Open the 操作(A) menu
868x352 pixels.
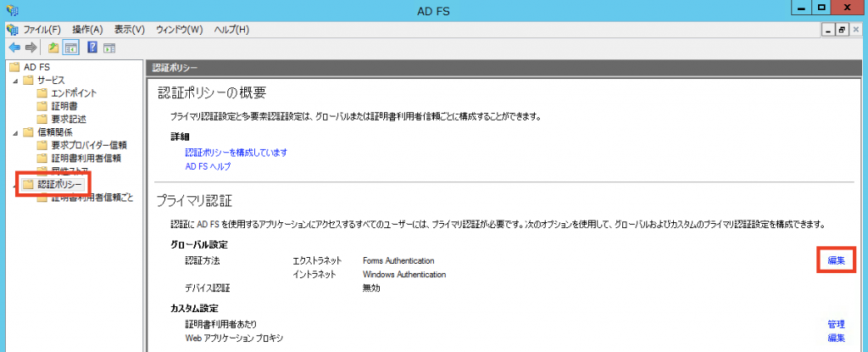click(x=87, y=30)
